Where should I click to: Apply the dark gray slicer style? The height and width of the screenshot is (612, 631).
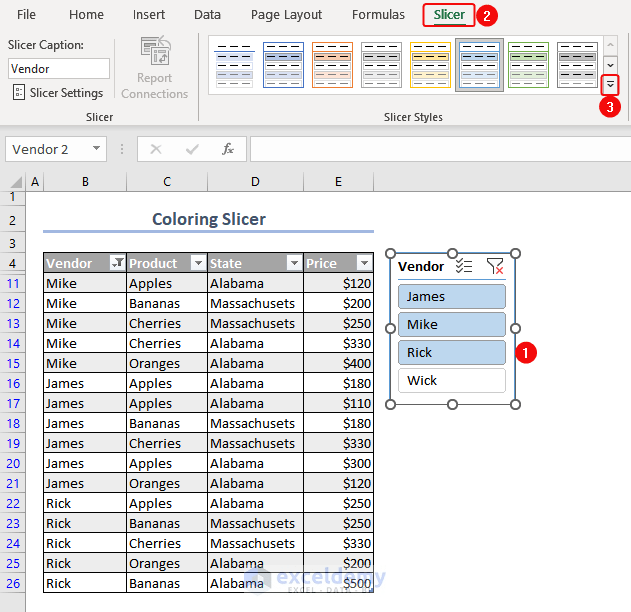click(x=577, y=65)
